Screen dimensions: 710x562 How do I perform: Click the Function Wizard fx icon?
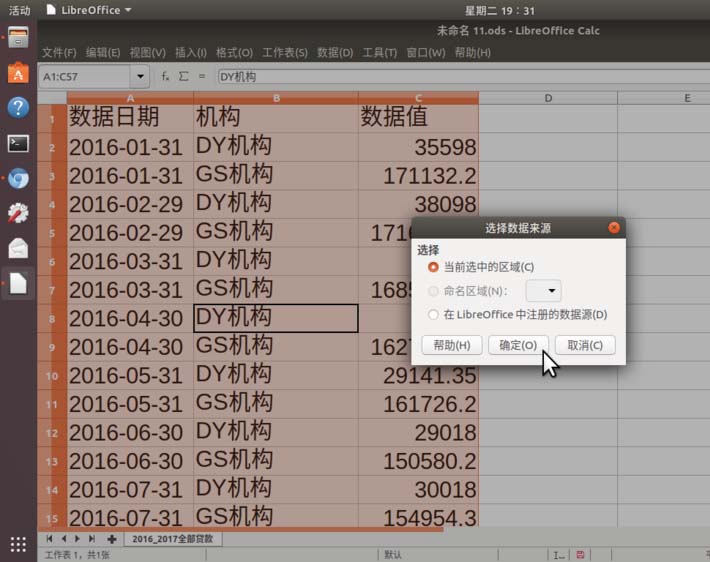pos(166,76)
